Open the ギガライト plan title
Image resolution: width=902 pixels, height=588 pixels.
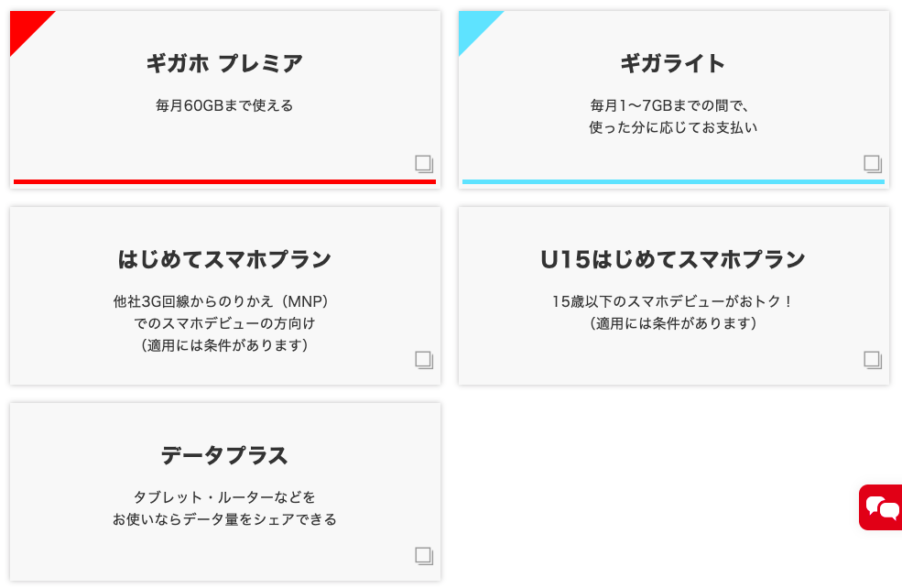click(673, 63)
